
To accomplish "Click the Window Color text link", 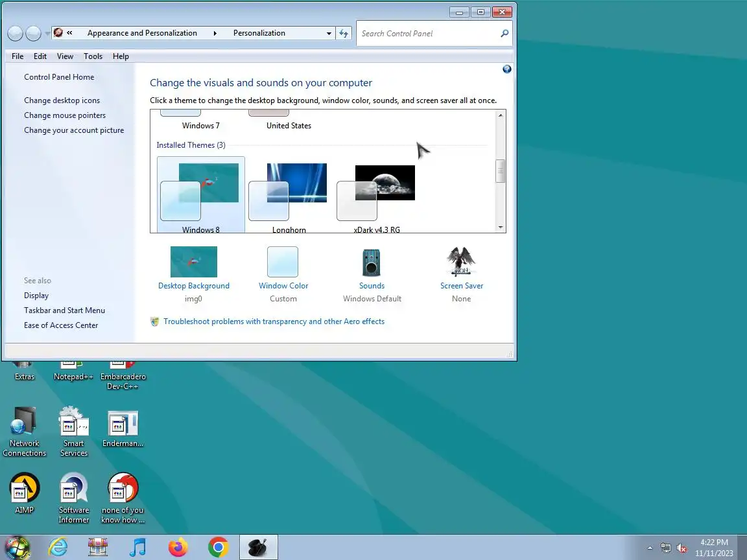I will tap(283, 286).
